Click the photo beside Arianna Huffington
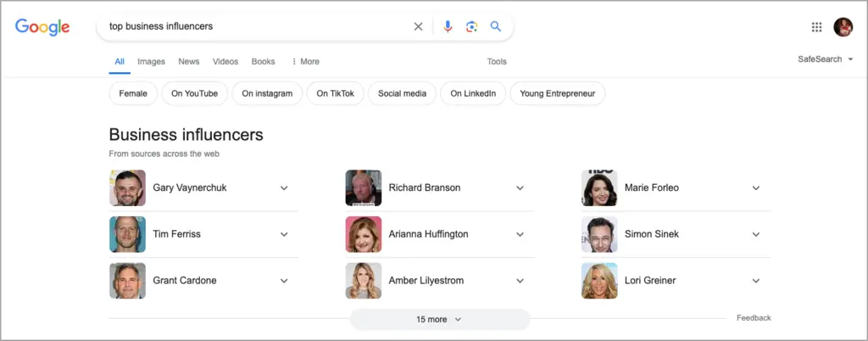This screenshot has height=341, width=868. 363,235
